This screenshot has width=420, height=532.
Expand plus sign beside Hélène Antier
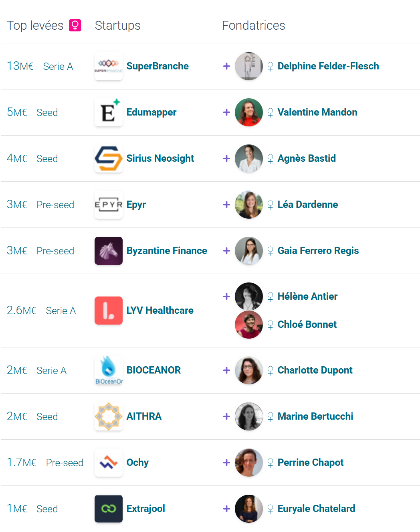click(226, 296)
